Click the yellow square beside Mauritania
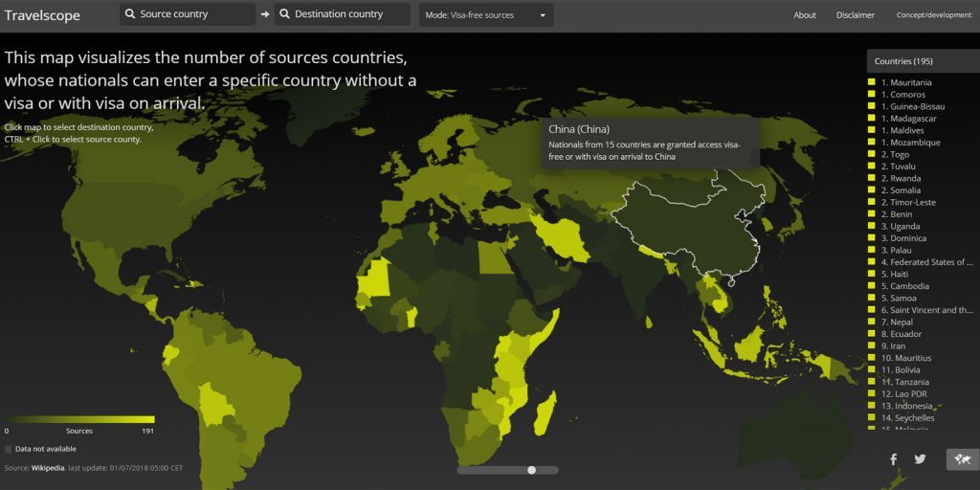 [872, 83]
